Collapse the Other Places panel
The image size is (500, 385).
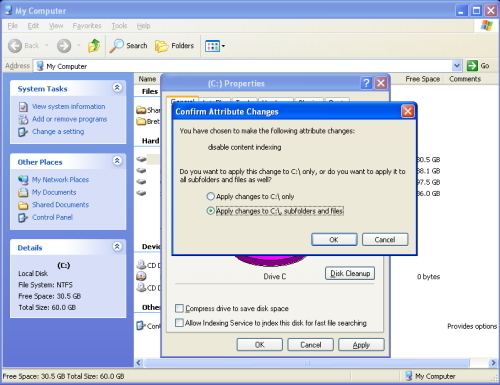(117, 161)
